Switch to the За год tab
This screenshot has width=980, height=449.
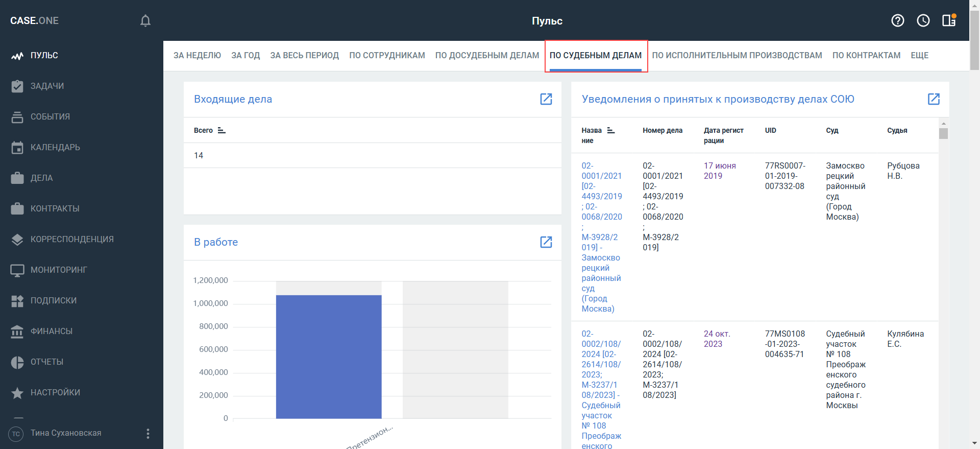click(x=246, y=55)
